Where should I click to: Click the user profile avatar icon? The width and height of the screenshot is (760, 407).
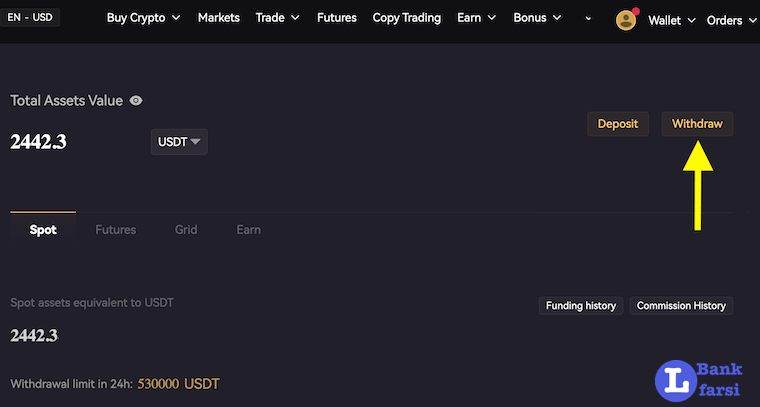coord(627,20)
